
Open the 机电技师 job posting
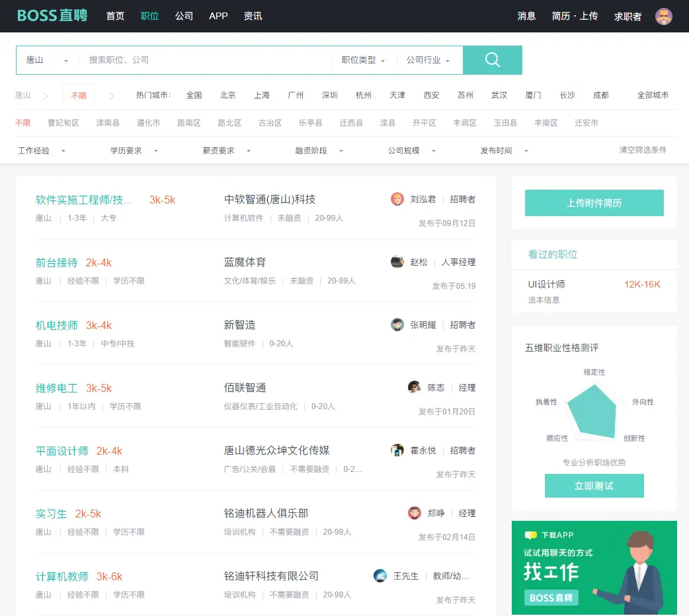(x=56, y=326)
